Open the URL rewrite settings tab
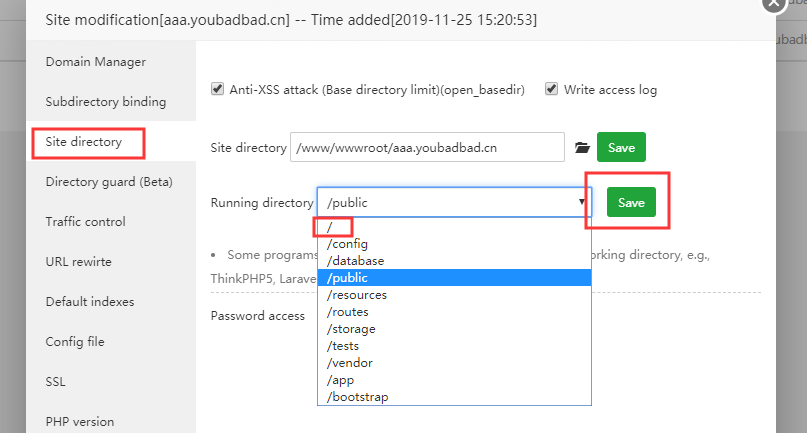807x433 pixels. [79, 262]
